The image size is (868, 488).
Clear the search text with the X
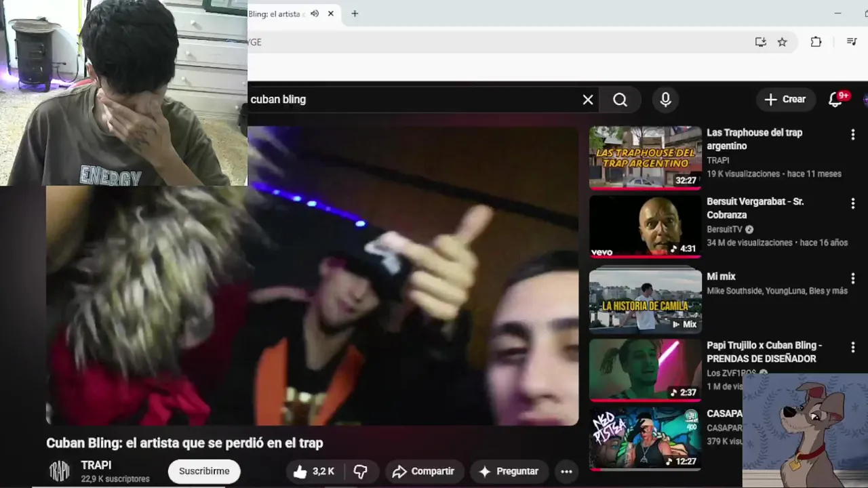588,100
